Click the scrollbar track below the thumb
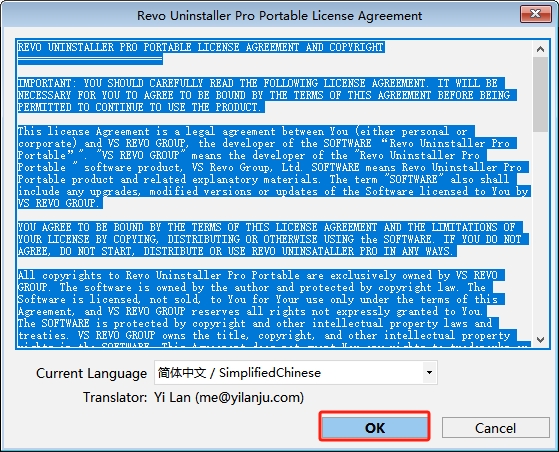The width and height of the screenshot is (559, 452). point(540,232)
